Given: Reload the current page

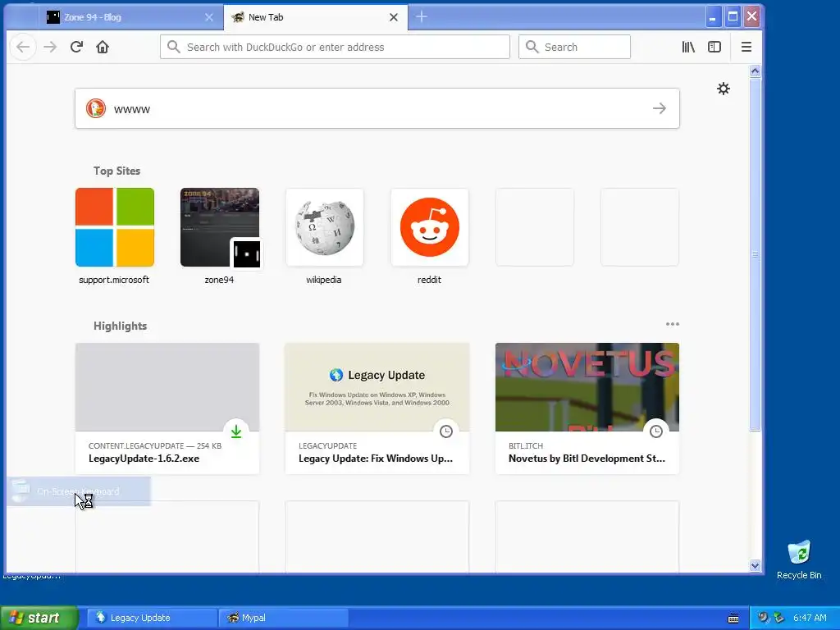Looking at the screenshot, I should [76, 47].
